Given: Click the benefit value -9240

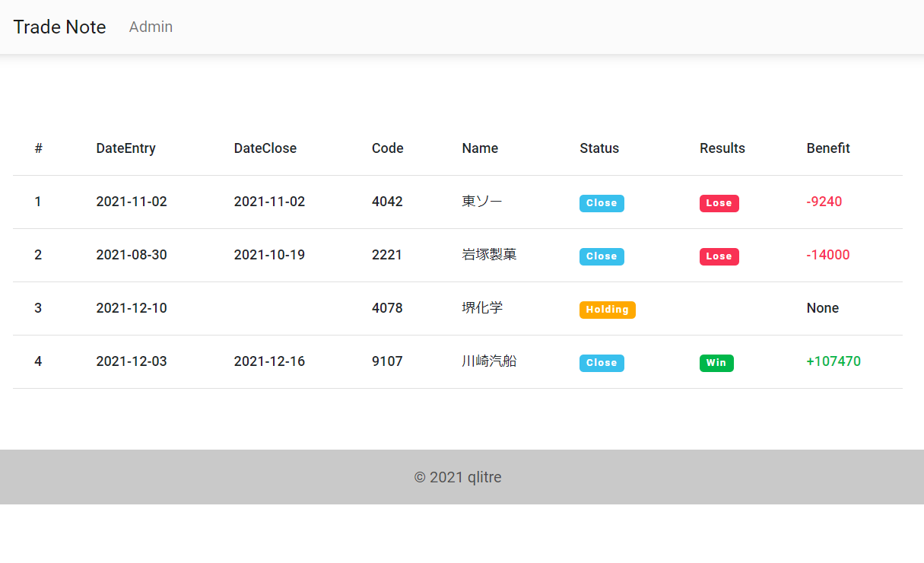Looking at the screenshot, I should 824,202.
